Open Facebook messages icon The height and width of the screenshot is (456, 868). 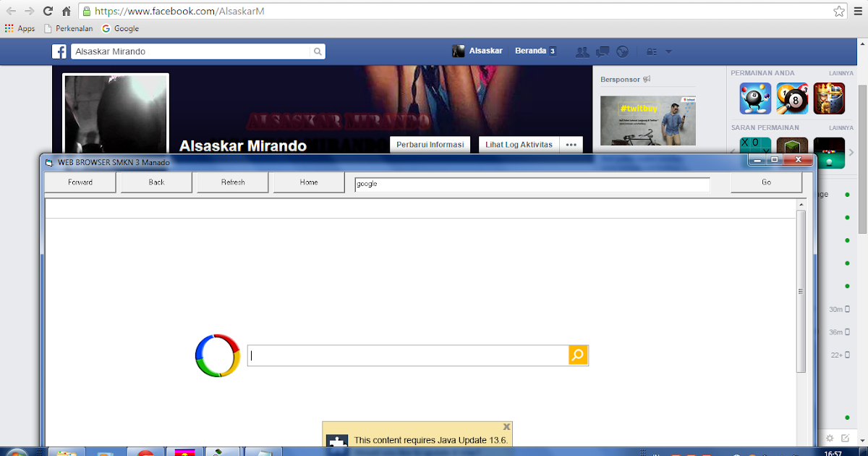click(x=602, y=51)
